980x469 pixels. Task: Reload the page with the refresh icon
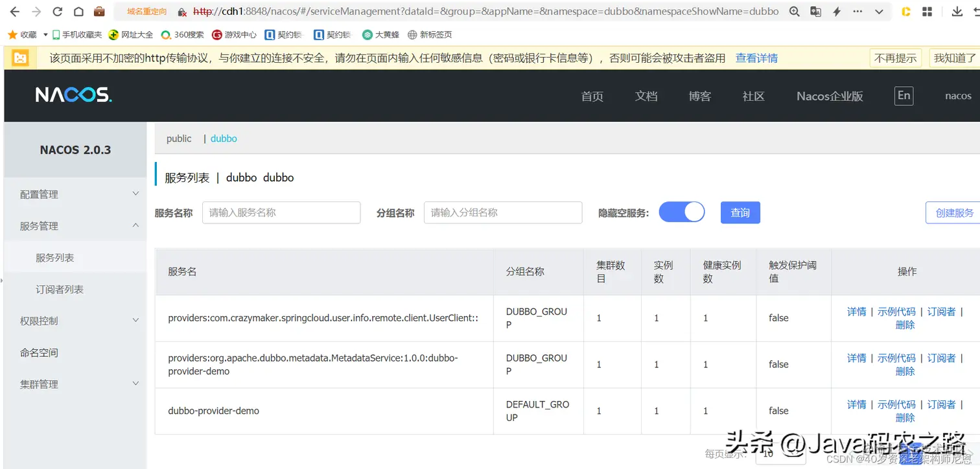(58, 12)
